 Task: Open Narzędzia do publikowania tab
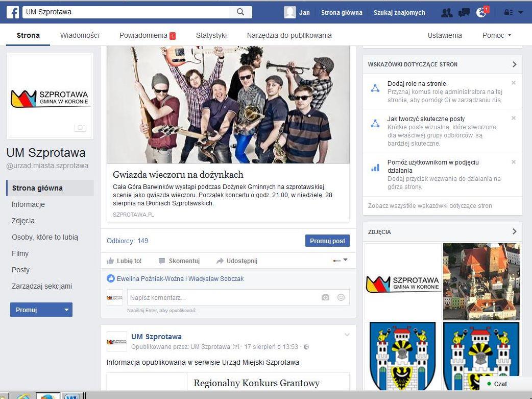point(289,35)
